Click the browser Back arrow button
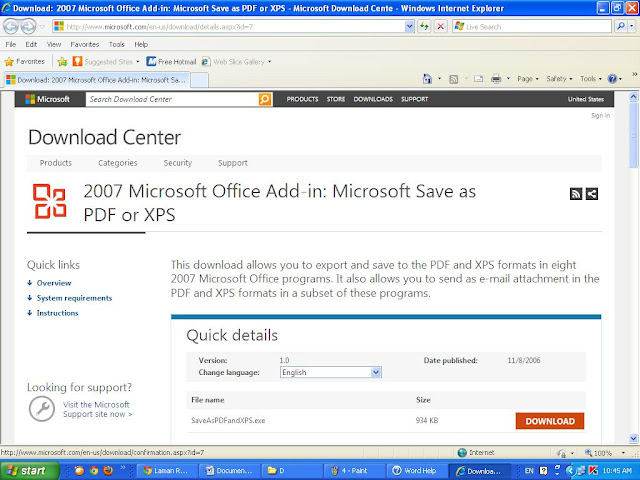This screenshot has height=480, width=640. [x=11, y=27]
